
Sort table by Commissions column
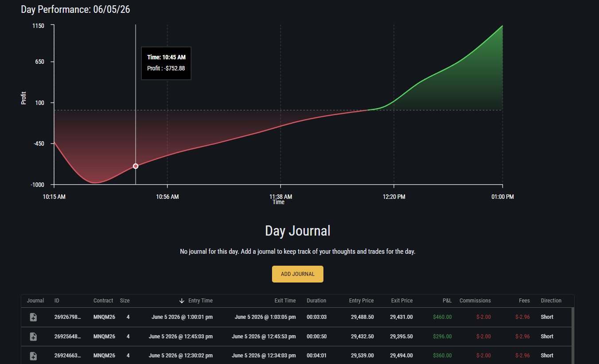click(475, 301)
